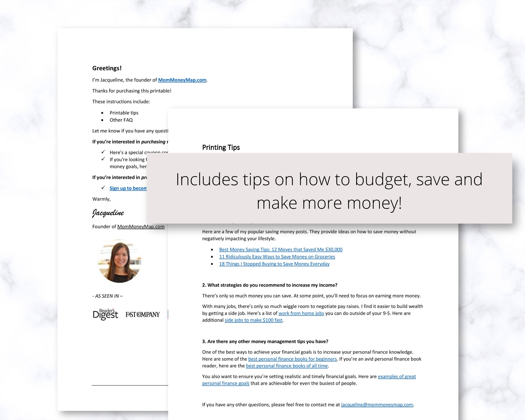
Task: Select the 'Founder of MomMoneyMap.com' signature text
Action: pos(128,226)
